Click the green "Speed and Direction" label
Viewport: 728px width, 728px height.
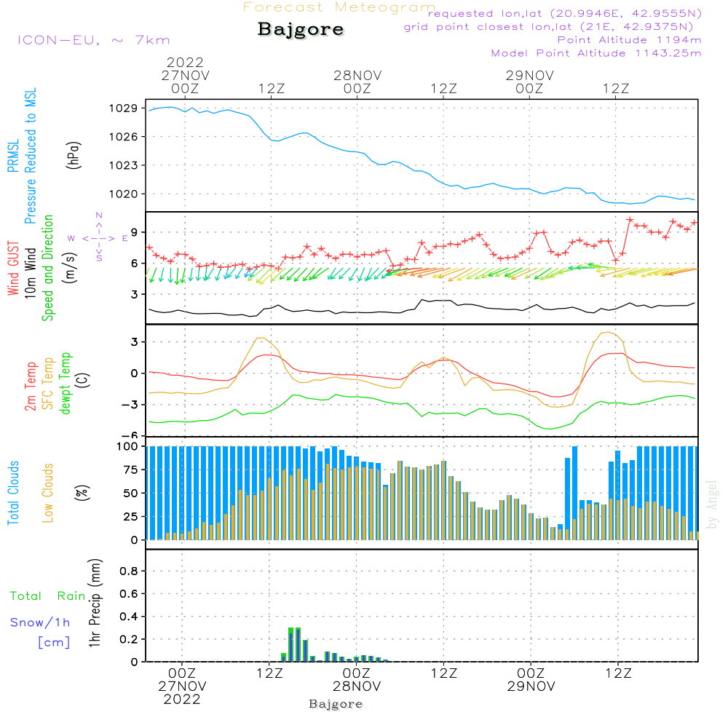(48, 268)
